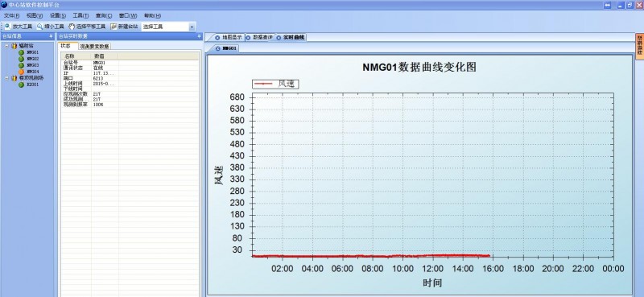644x297 pixels.
Task: Click the 新建台站 new station icon
Action: click(x=114, y=27)
